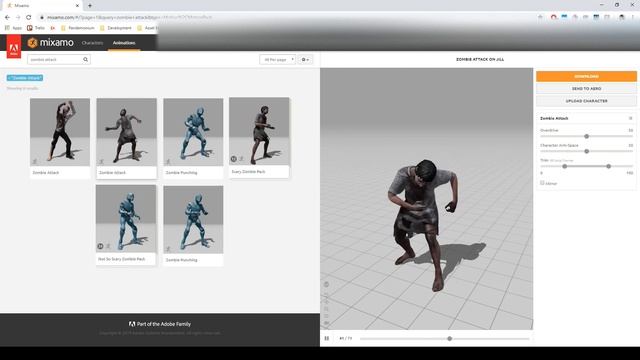This screenshot has height=360, width=640.
Task: Open a new browser tab
Action: point(90,6)
